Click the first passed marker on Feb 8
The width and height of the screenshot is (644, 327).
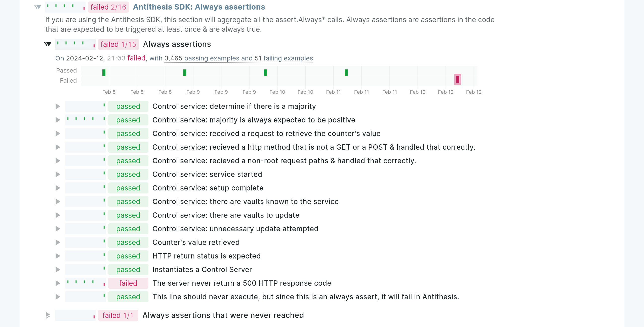pos(104,73)
